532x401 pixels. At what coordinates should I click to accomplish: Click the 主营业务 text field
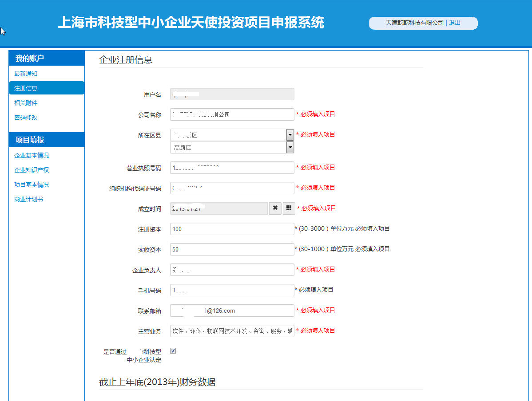click(x=232, y=331)
